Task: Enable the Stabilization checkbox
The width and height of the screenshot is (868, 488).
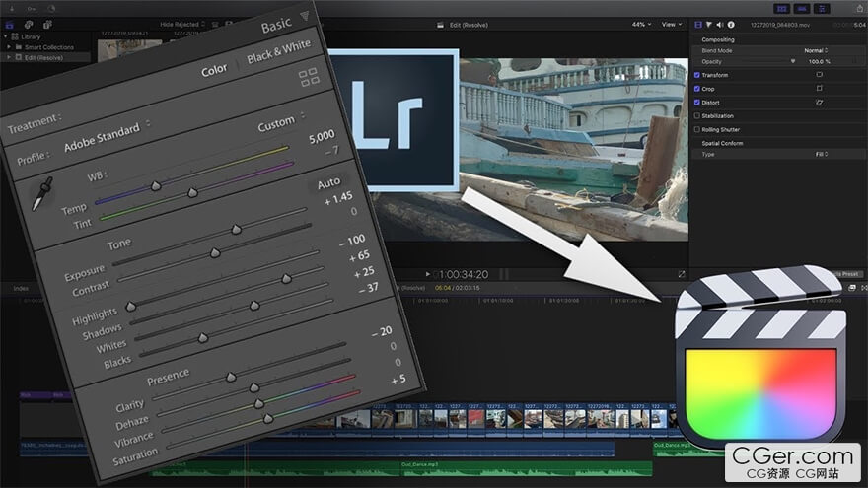Action: [x=697, y=116]
